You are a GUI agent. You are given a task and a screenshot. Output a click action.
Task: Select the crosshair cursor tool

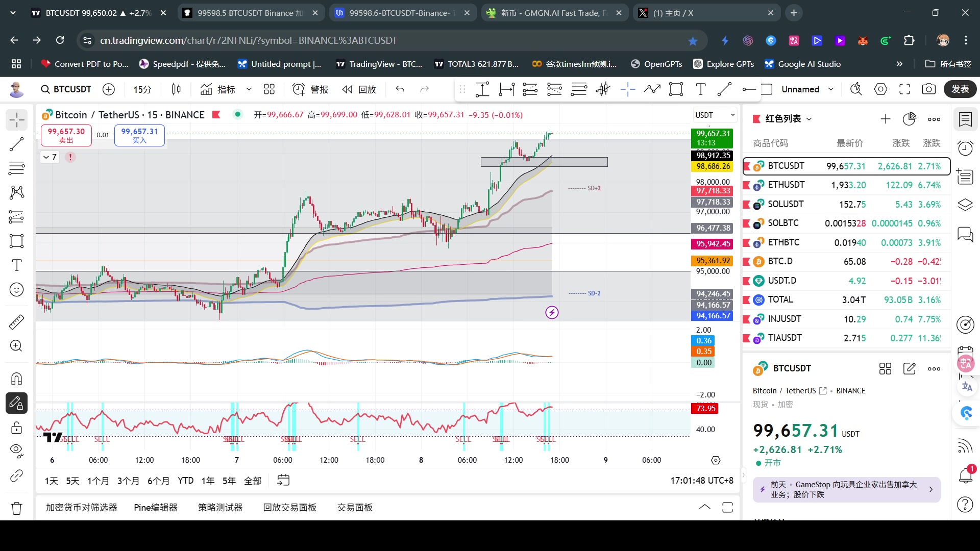16,120
